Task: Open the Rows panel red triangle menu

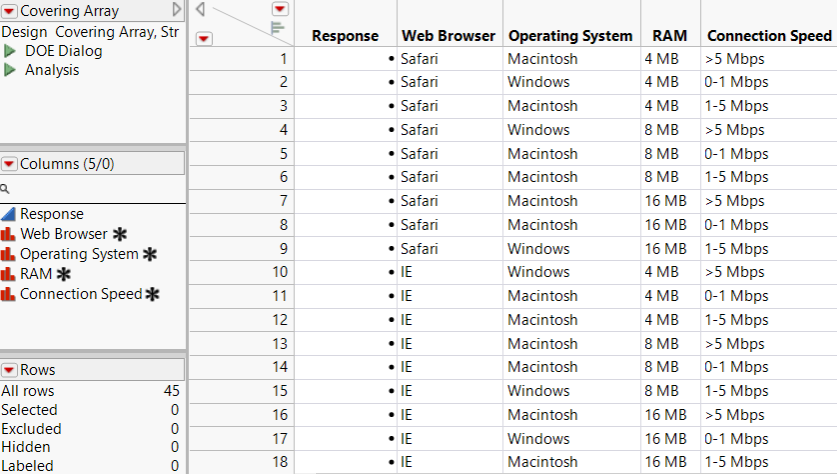Action: tap(10, 370)
